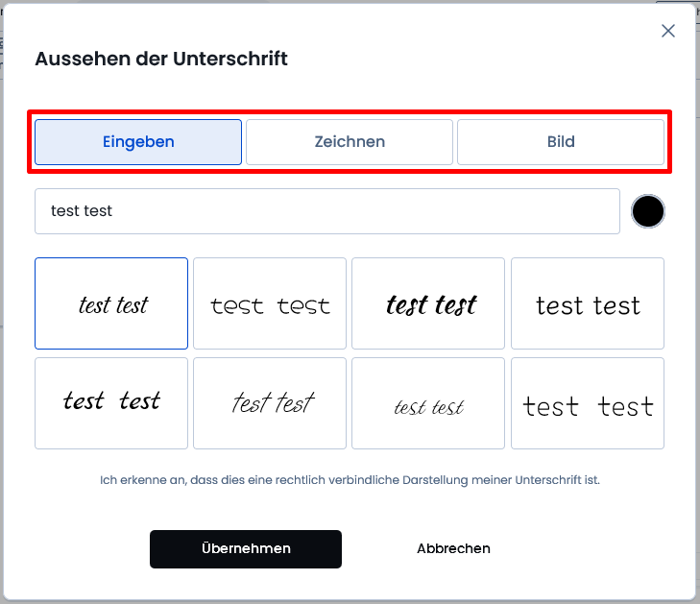
Task: Open the Bild tab
Action: click(x=561, y=142)
